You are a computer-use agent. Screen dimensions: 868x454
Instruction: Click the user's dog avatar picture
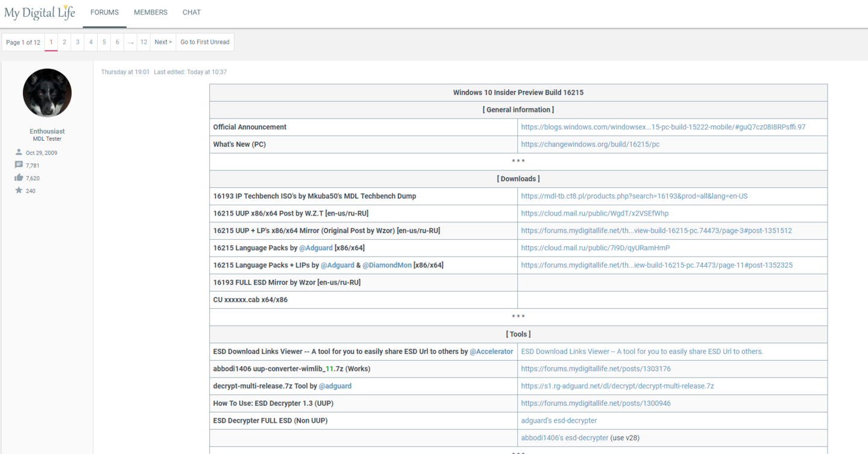tap(47, 93)
